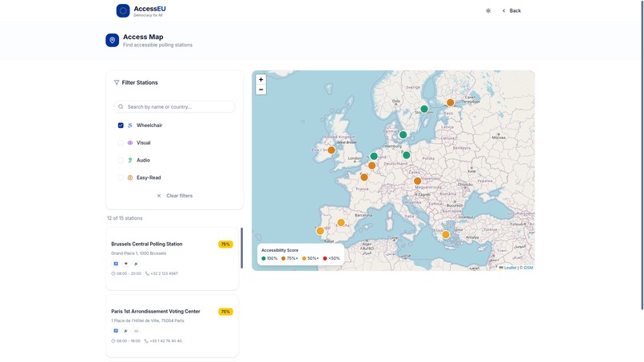This screenshot has height=362, width=644.
Task: Select the orange marker in Ireland
Action: click(332, 150)
